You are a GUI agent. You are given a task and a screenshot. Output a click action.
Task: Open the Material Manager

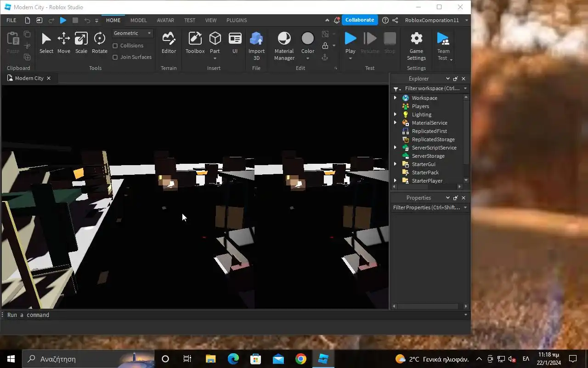click(284, 46)
